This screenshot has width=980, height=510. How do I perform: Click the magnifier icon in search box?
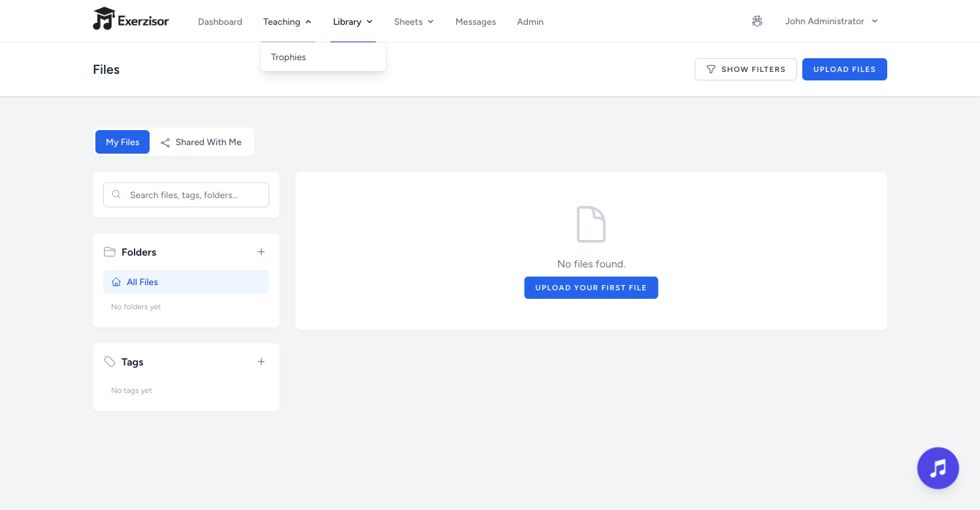pyautogui.click(x=116, y=194)
